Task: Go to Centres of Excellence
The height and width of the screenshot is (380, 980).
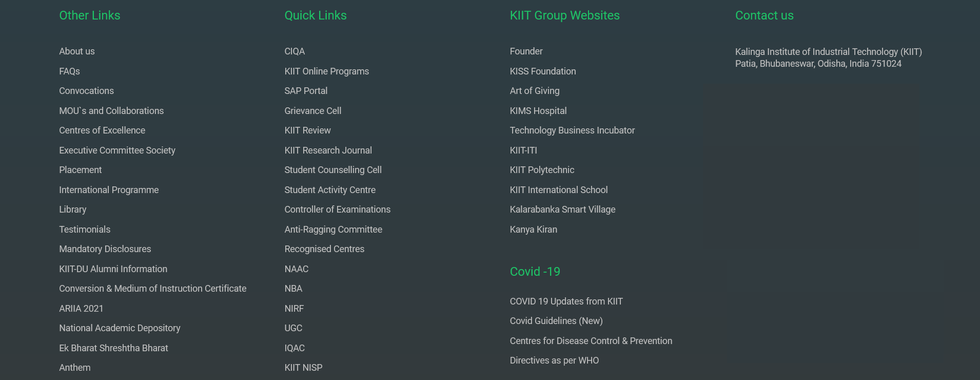Action: [x=102, y=130]
